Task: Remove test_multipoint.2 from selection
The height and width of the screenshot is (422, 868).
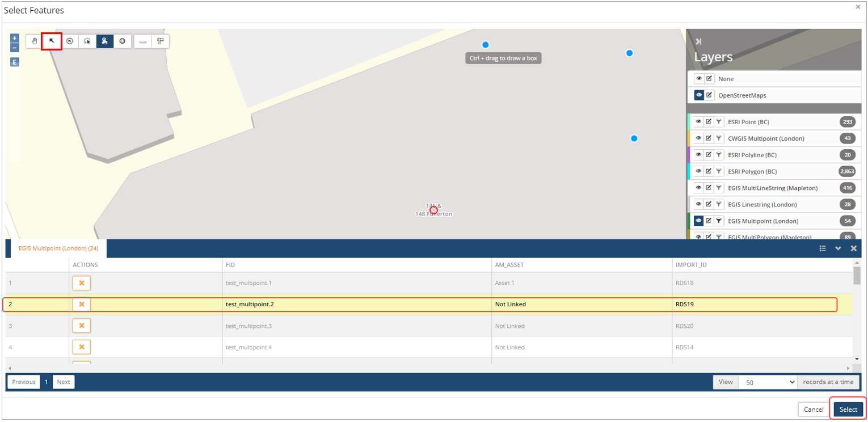Action: [x=82, y=304]
